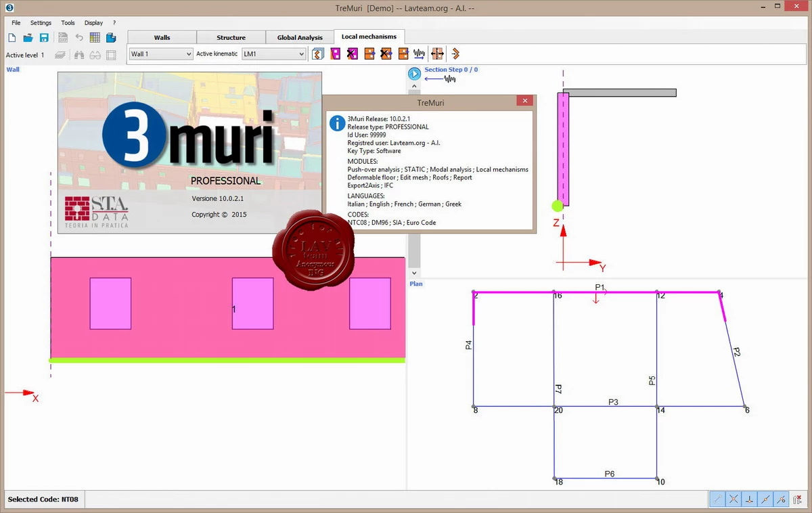This screenshot has height=513, width=812.
Task: Open the Settings menu
Action: coord(41,22)
